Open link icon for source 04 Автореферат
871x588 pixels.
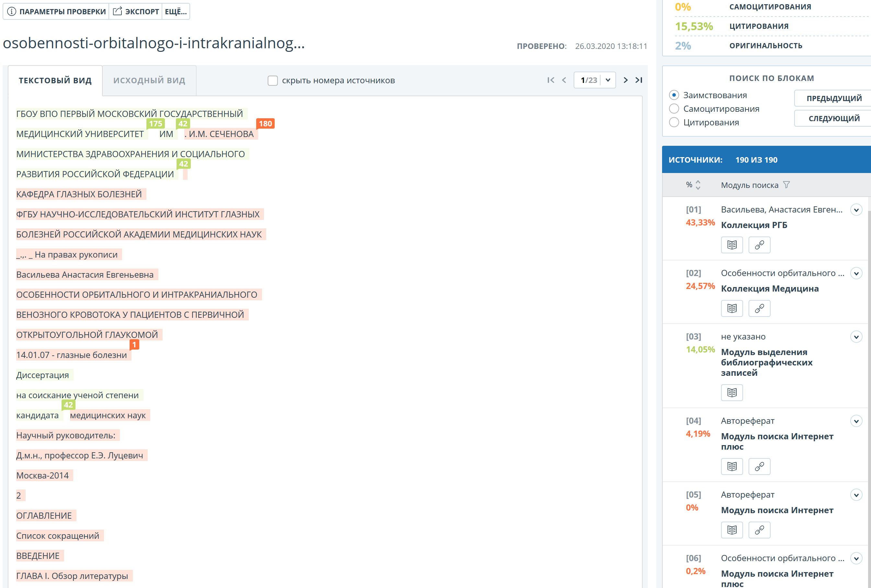(759, 467)
